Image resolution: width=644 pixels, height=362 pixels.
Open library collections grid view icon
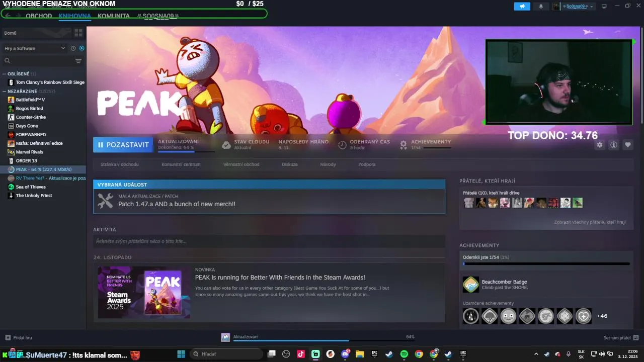click(78, 33)
